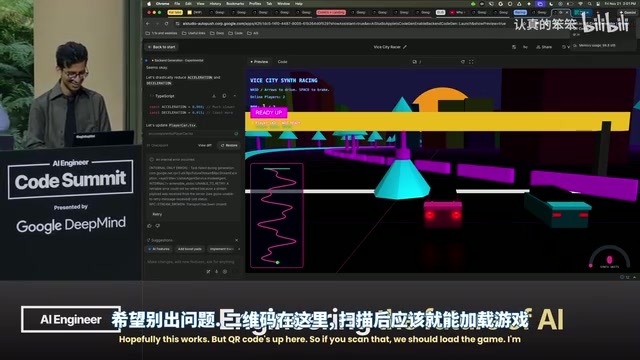The height and width of the screenshot is (360, 640).
Task: Show more suggestion chips arrow
Action: click(x=239, y=249)
